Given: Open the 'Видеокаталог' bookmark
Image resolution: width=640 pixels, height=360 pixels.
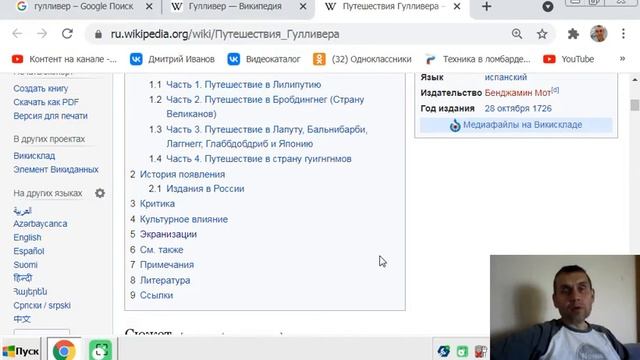Looking at the screenshot, I should [264, 59].
